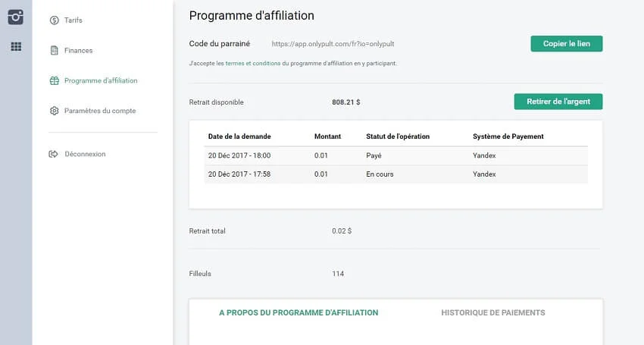Open the Tarifs menu item
Screen dimensions: 644x345
pyautogui.click(x=73, y=20)
